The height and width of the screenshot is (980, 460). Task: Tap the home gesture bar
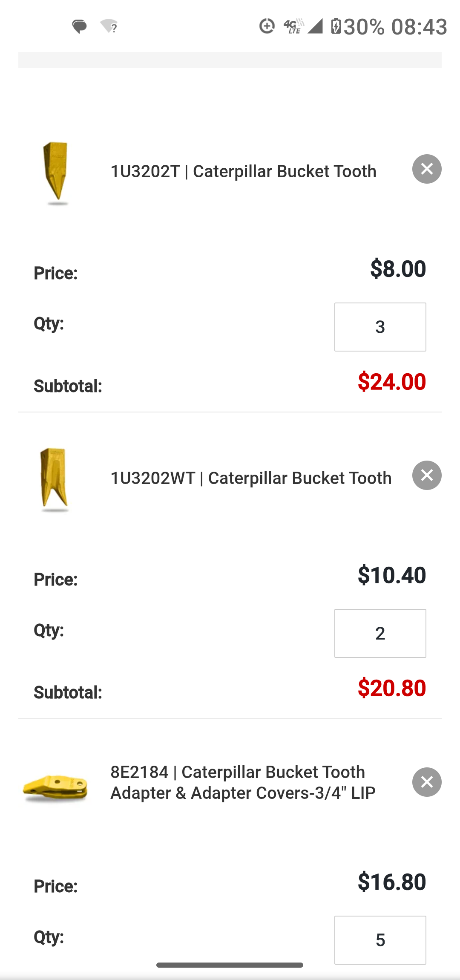pyautogui.click(x=230, y=965)
